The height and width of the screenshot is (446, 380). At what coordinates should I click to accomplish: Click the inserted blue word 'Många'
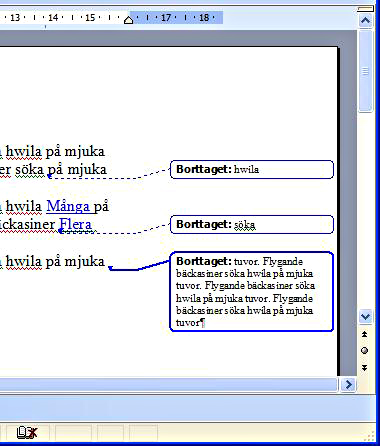point(68,207)
